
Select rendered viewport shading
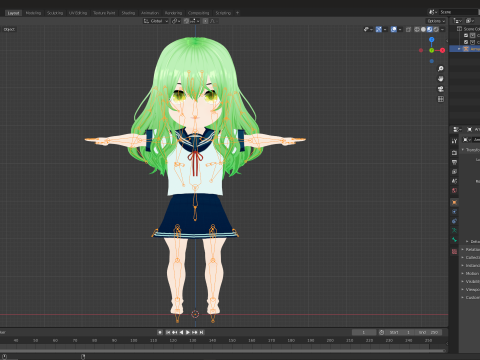pyautogui.click(x=436, y=29)
